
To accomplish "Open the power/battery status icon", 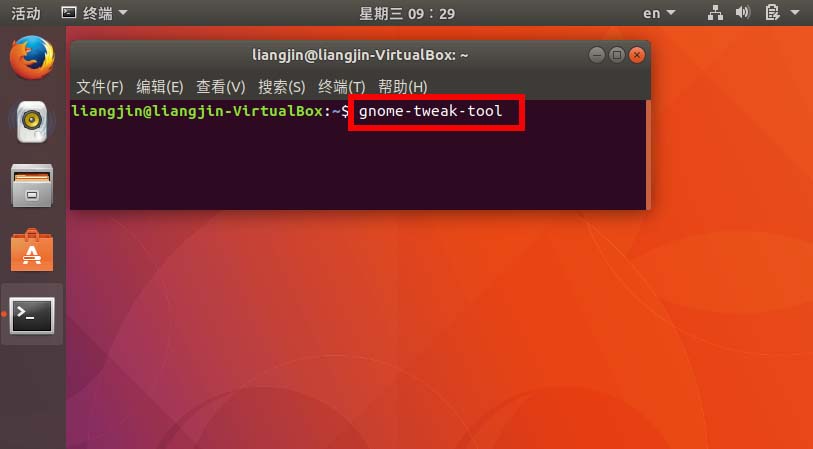I will click(772, 12).
